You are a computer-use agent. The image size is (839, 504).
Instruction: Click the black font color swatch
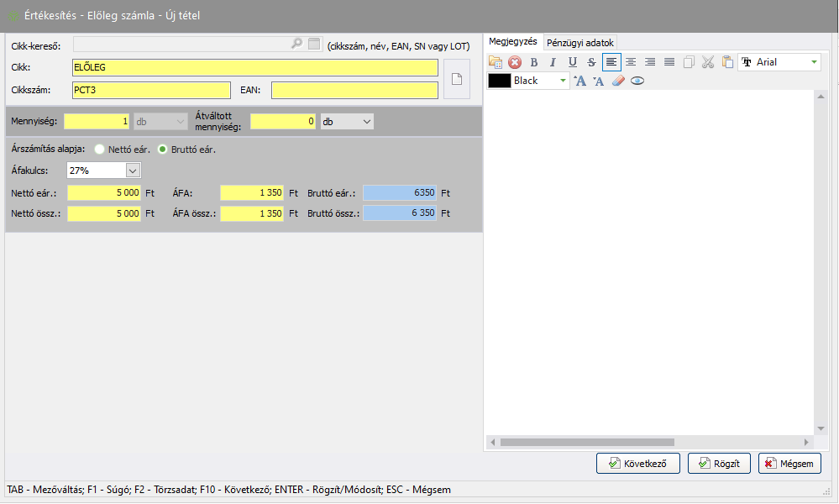click(500, 81)
